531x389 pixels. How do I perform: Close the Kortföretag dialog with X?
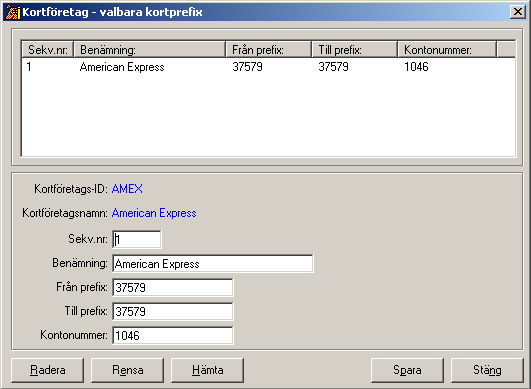(x=518, y=12)
